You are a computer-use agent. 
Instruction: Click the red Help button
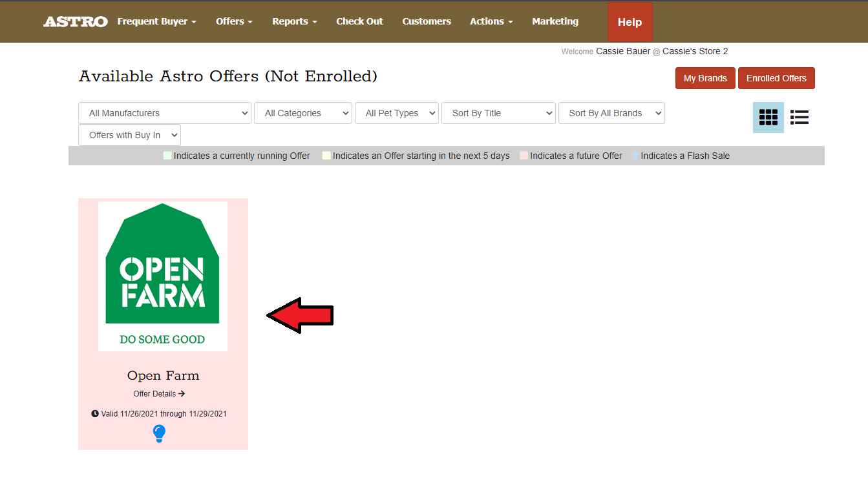click(630, 23)
